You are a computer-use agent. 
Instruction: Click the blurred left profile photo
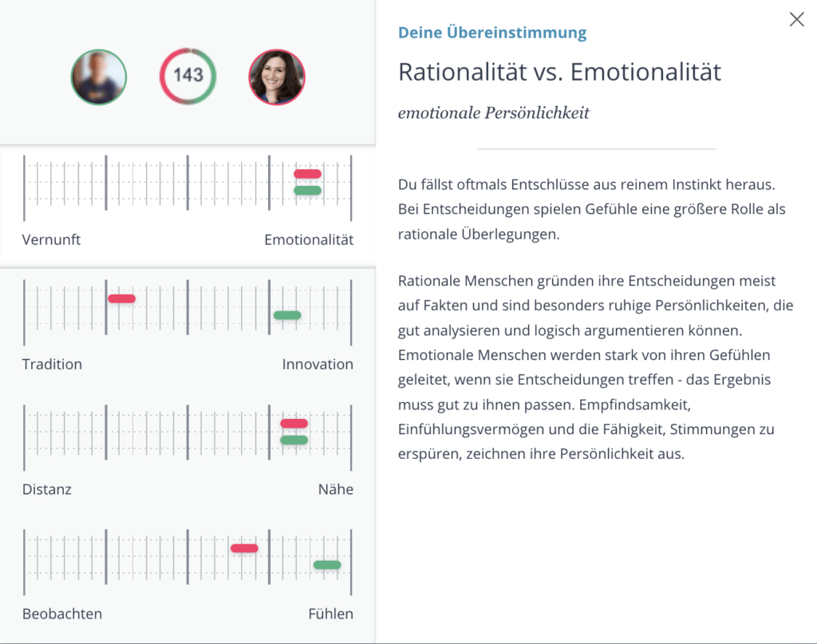99,77
